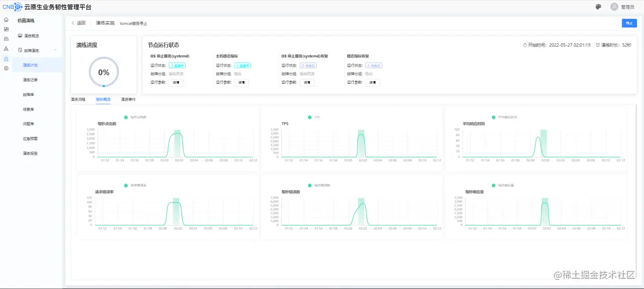Select the highlighted drill icon in left rail
The height and width of the screenshot is (289, 644).
click(x=6, y=59)
